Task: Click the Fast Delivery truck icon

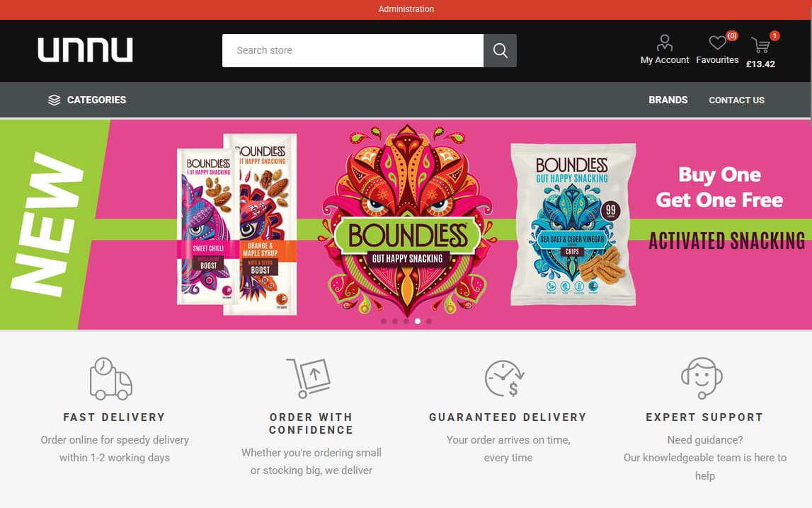Action: pos(111,379)
